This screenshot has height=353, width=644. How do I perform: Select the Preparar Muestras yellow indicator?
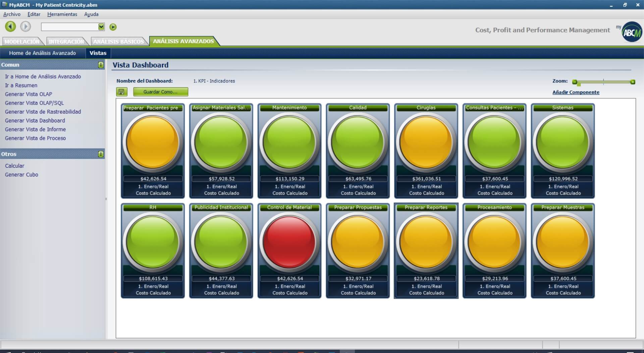pos(563,242)
